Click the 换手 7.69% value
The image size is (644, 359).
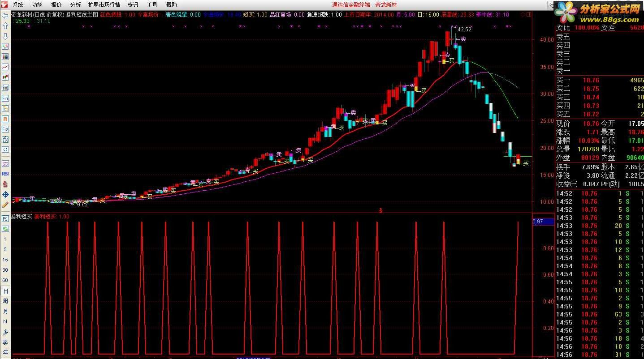tap(591, 167)
